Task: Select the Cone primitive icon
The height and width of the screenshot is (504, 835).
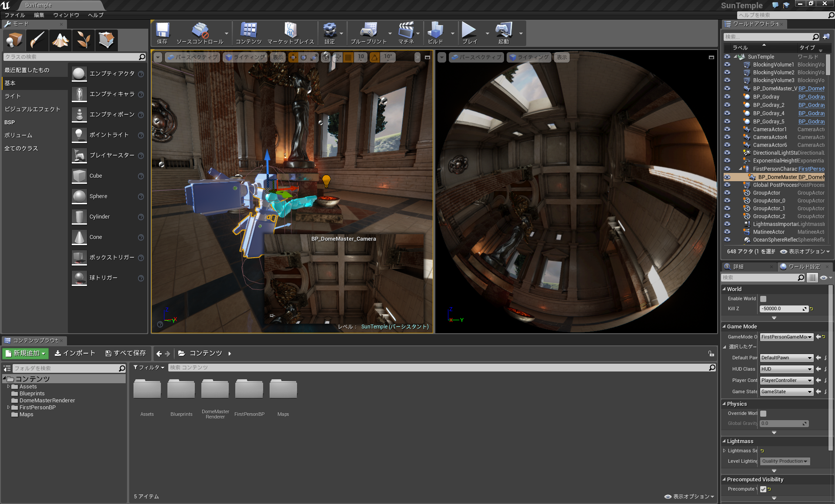Action: [x=79, y=237]
